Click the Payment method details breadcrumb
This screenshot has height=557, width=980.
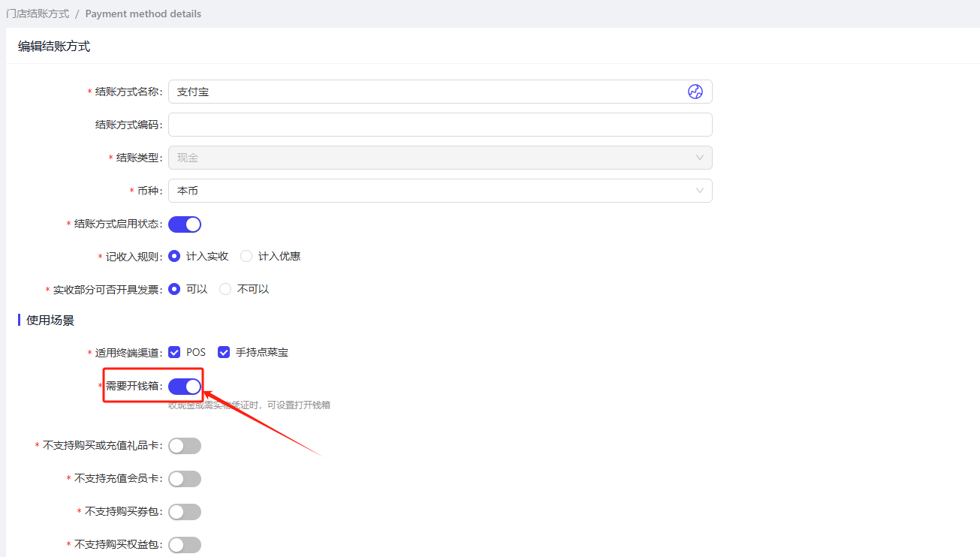tap(143, 14)
